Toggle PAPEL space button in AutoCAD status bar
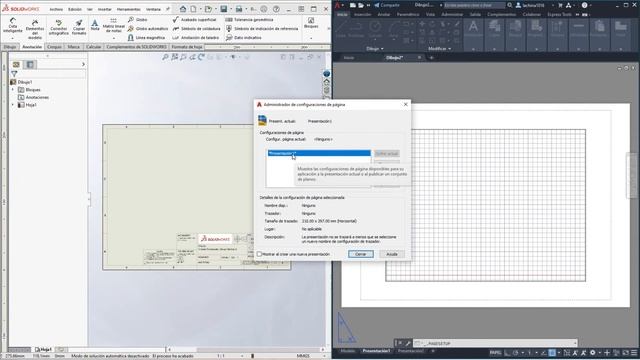The image size is (640, 360). point(495,353)
